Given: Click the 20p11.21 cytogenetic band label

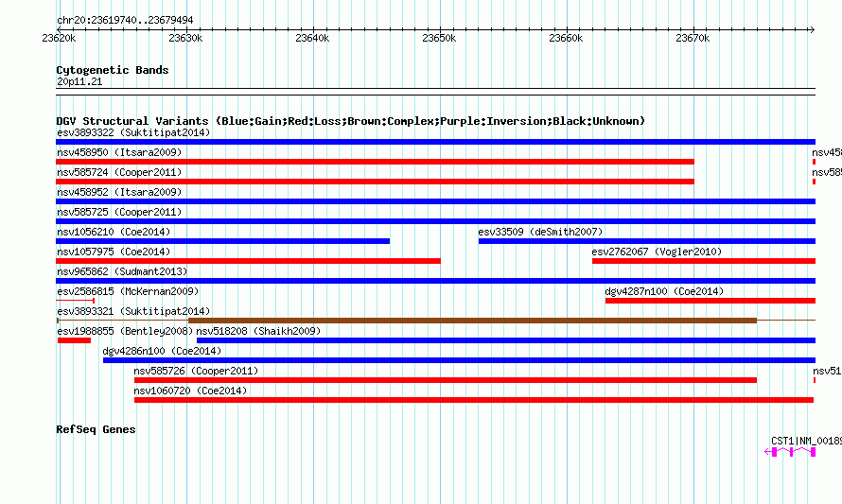Looking at the screenshot, I should (79, 81).
